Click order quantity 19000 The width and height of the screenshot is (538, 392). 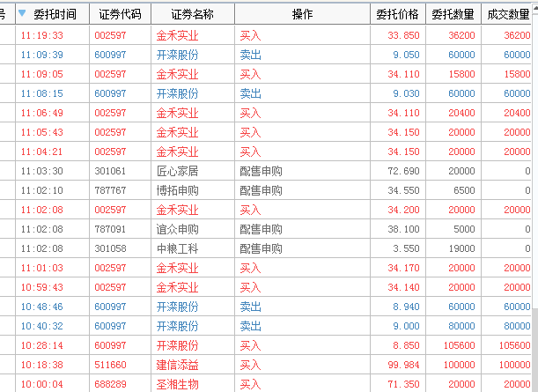461,248
